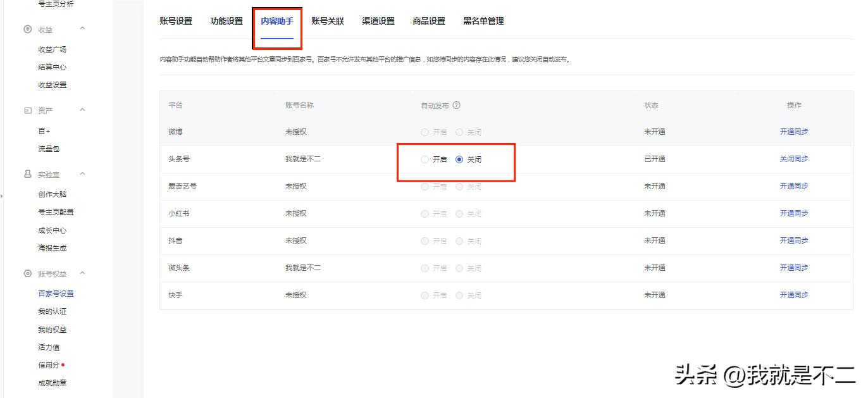This screenshot has height=398, width=868.
Task: Open 活力值 in the sidebar
Action: (x=49, y=347)
